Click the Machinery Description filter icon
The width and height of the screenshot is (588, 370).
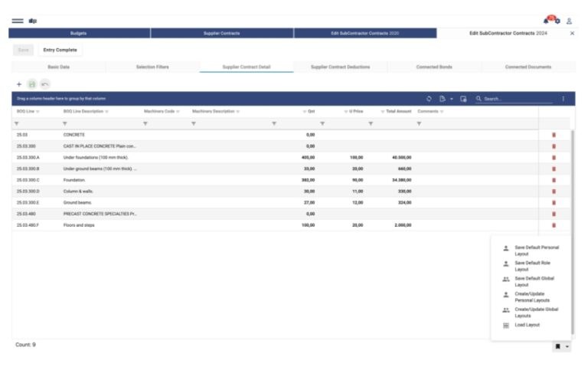[x=194, y=123]
